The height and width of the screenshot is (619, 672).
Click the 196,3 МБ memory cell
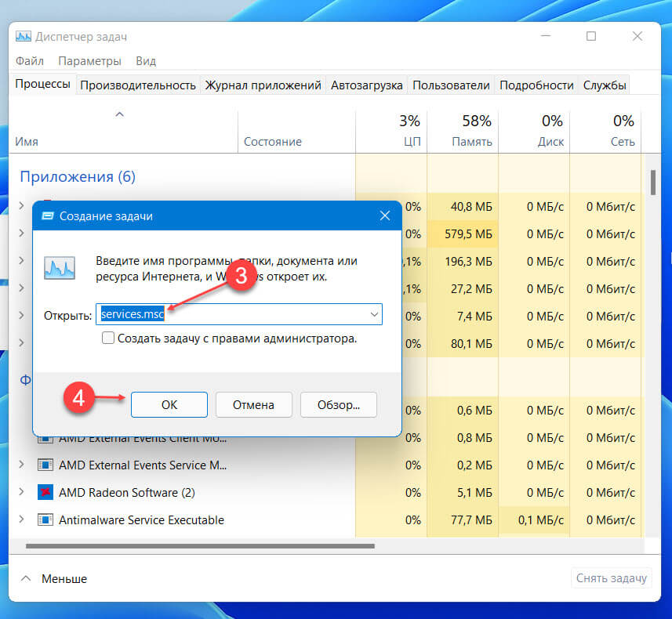463,261
